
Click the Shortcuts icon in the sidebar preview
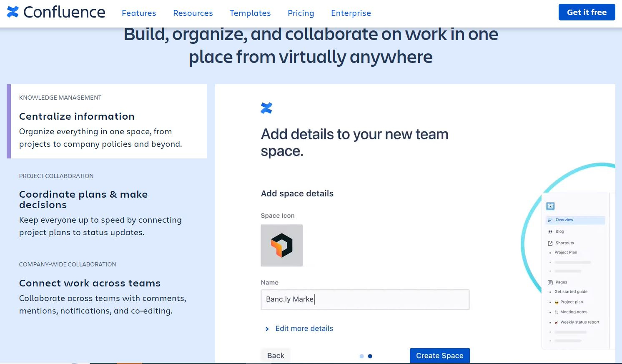[550, 243]
